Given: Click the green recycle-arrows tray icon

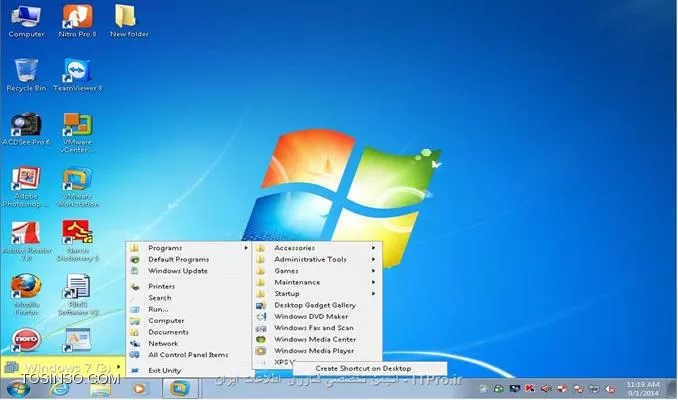Looking at the screenshot, I should pyautogui.click(x=499, y=389).
